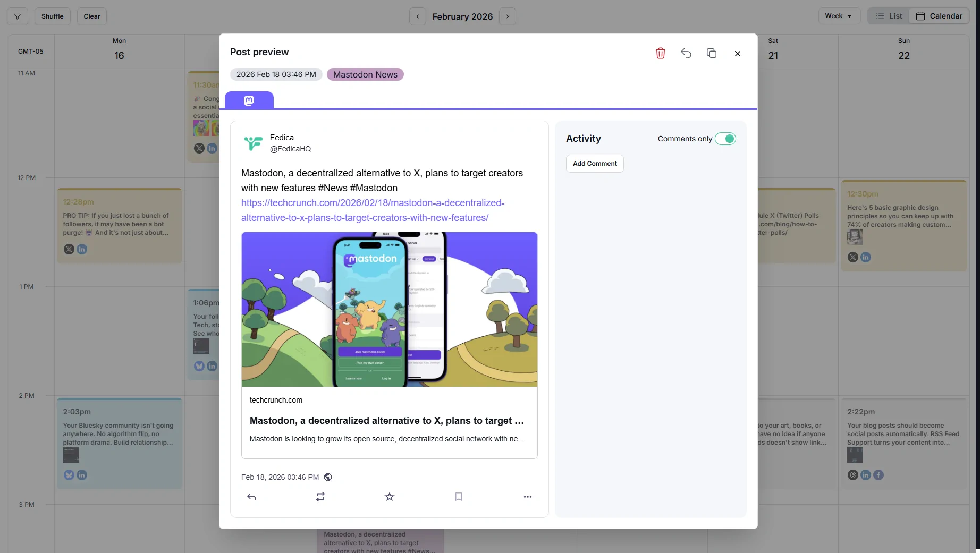Open the 12:28pm PRO TIP post card
Viewport: 980px width, 553px height.
[120, 226]
